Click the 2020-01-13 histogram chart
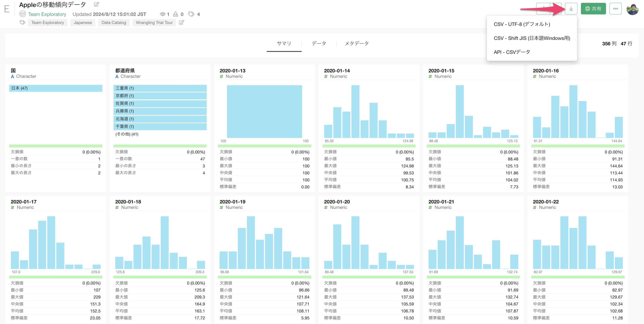 (264, 112)
